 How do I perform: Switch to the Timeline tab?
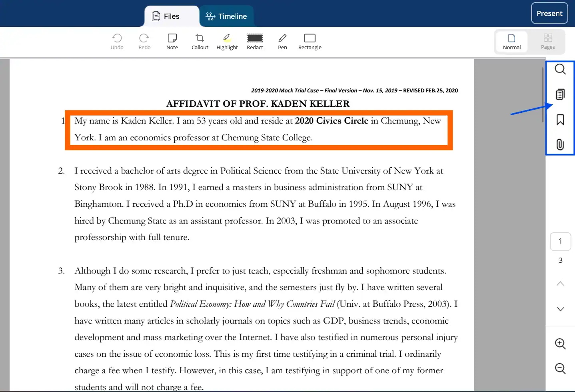[226, 16]
